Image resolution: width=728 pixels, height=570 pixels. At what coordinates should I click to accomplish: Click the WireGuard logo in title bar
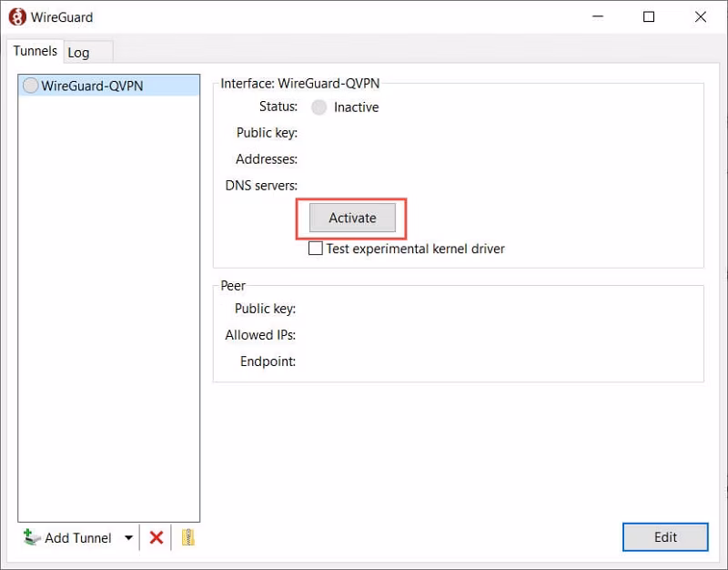pyautogui.click(x=17, y=17)
